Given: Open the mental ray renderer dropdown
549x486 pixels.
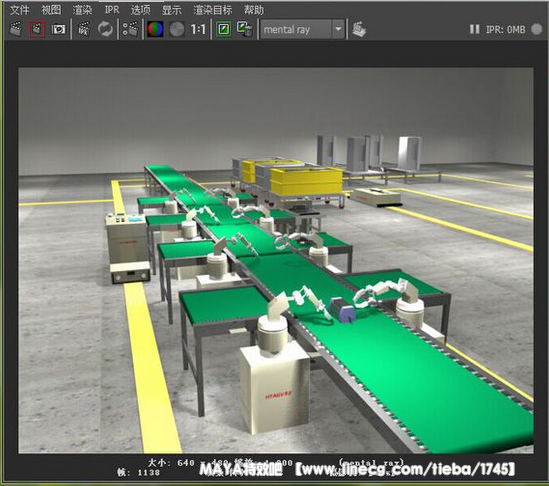Looking at the screenshot, I should pos(303,29).
